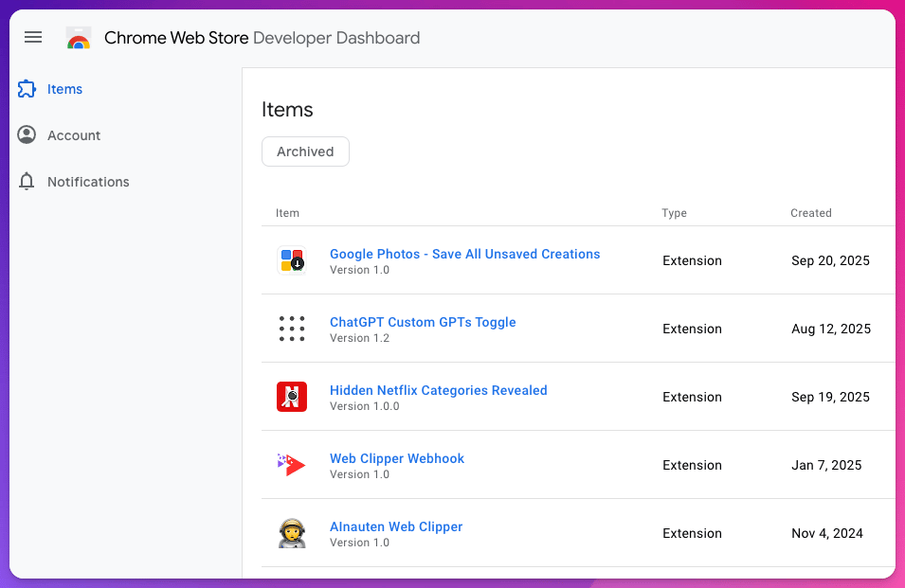905x588 pixels.
Task: Open Hidden Netflix Categories Revealed item
Action: (x=438, y=390)
